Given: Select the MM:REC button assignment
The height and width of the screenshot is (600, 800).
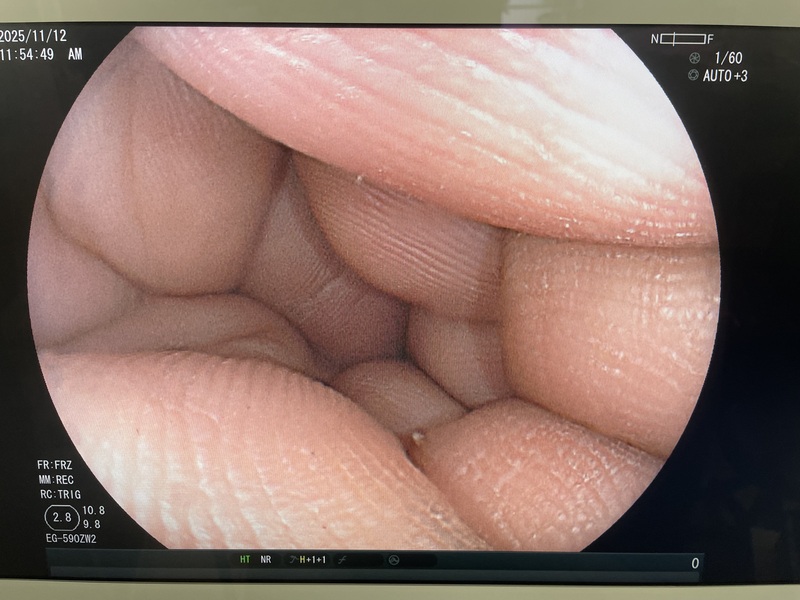Looking at the screenshot, I should (55, 479).
